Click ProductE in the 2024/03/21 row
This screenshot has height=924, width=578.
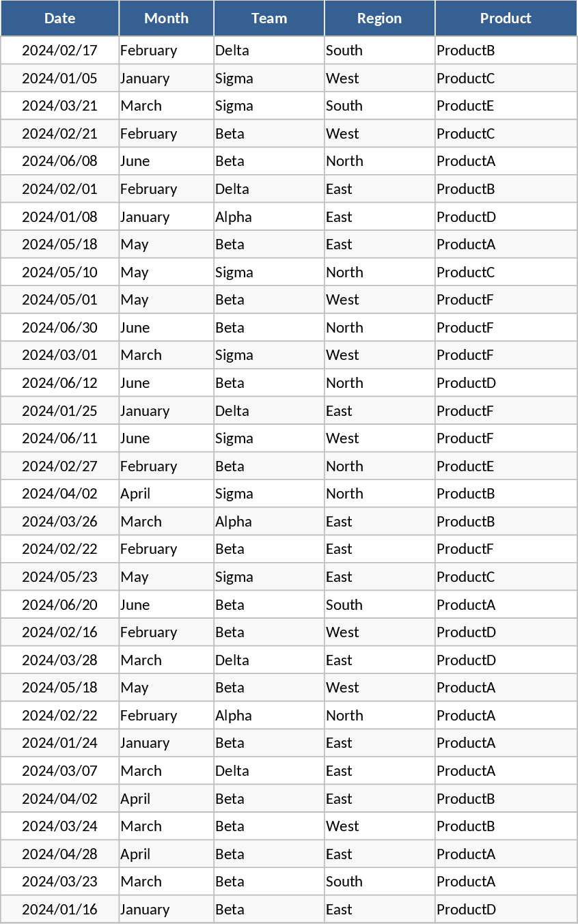pyautogui.click(x=465, y=106)
